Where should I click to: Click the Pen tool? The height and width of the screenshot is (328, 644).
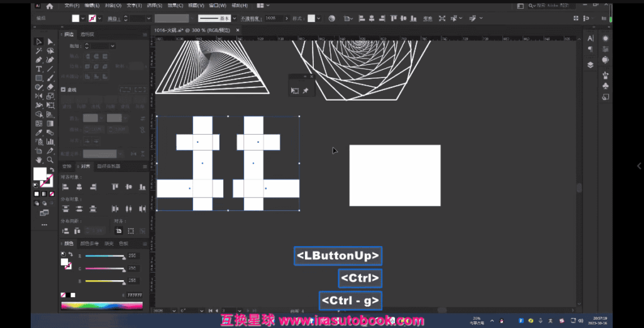click(38, 60)
